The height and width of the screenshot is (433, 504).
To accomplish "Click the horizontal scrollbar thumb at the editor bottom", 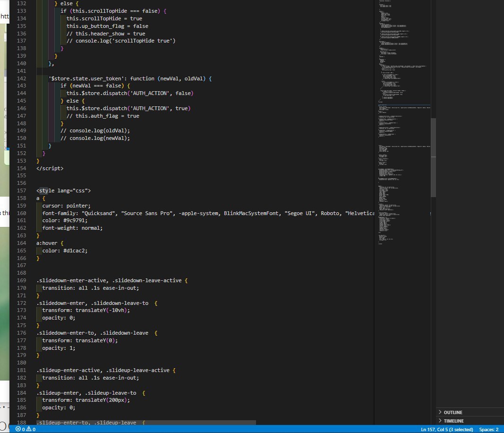I will click(x=146, y=423).
